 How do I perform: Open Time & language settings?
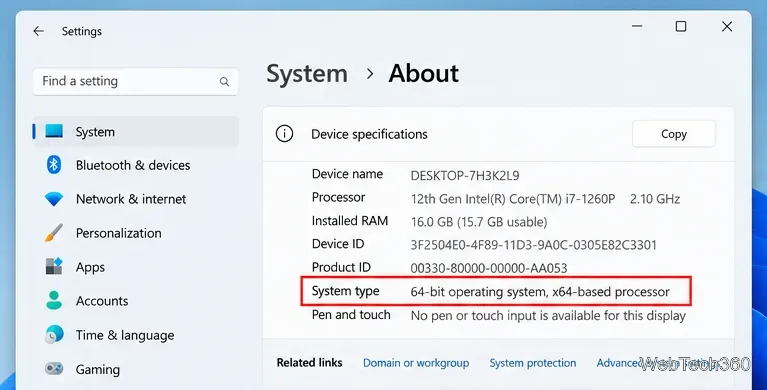135,335
